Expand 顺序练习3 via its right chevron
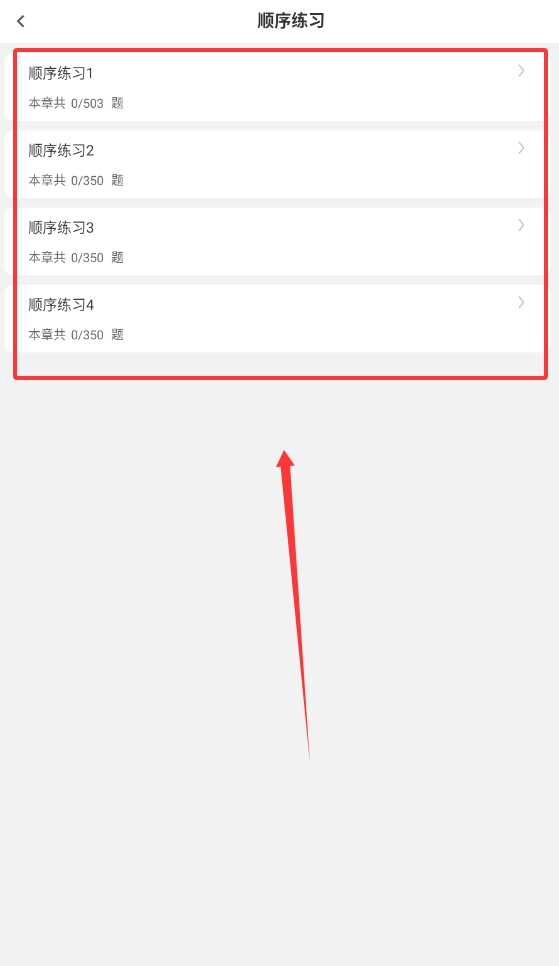 [521, 225]
